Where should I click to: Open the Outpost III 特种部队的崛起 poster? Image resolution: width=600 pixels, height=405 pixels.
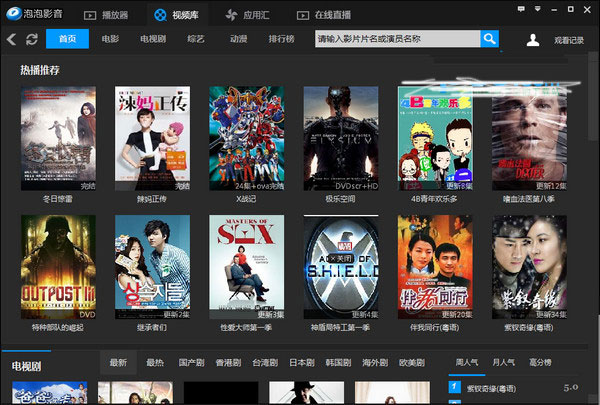click(58, 267)
